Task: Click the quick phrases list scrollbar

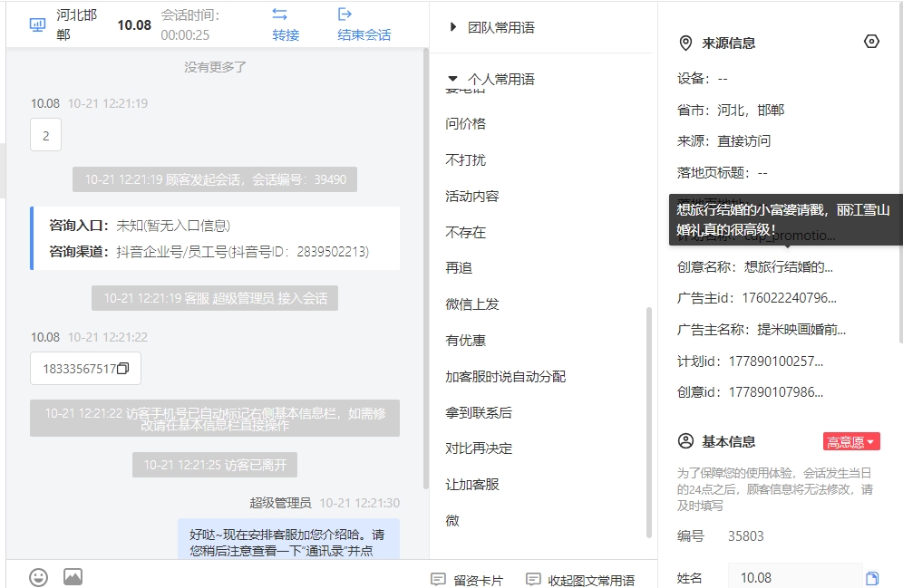Action: coord(649,423)
